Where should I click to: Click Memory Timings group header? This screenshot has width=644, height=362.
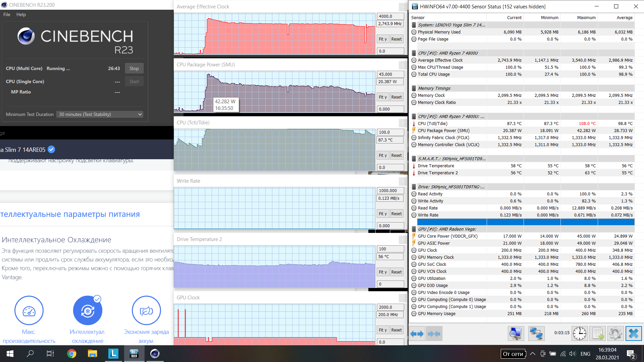coord(434,88)
